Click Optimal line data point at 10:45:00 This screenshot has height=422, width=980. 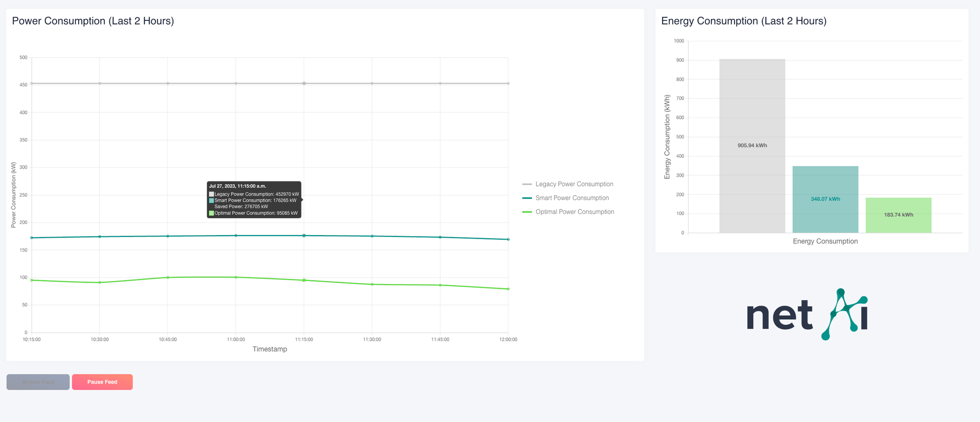coord(168,277)
